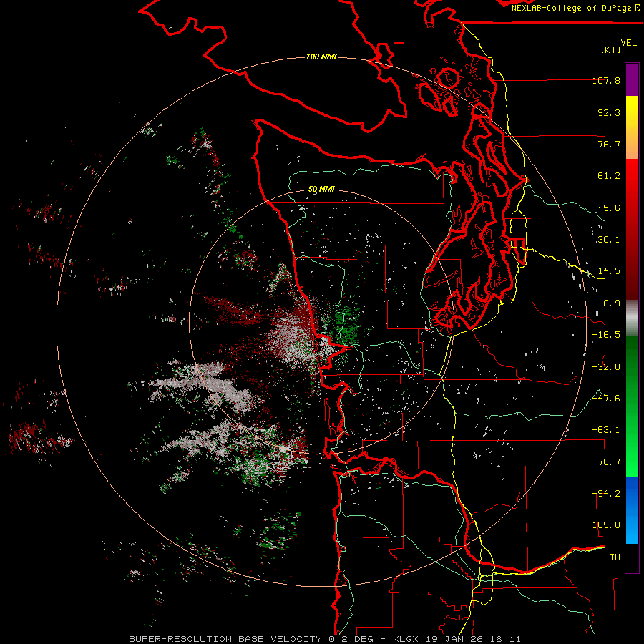
Task: Click the 30.1 legend value
Action: coord(609,240)
